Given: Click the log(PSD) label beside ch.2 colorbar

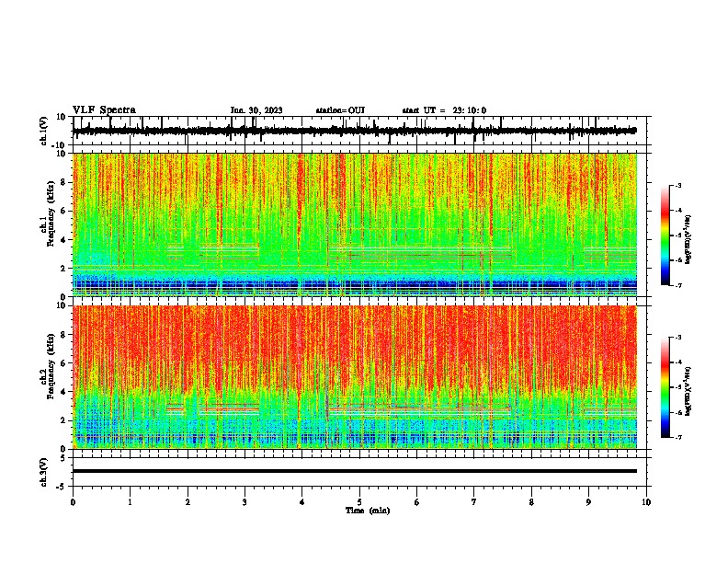Looking at the screenshot, I should click(x=688, y=392).
